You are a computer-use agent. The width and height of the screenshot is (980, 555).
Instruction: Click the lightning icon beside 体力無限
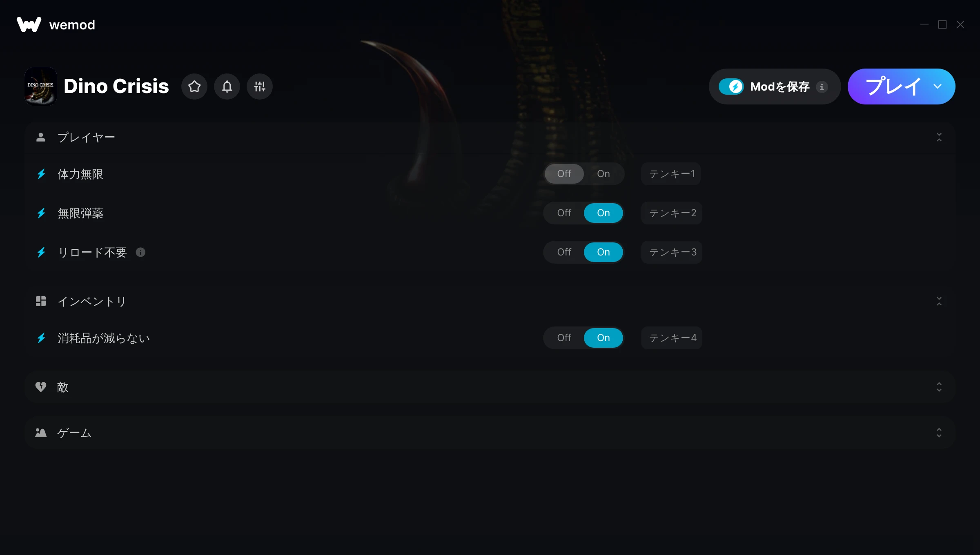pos(41,174)
